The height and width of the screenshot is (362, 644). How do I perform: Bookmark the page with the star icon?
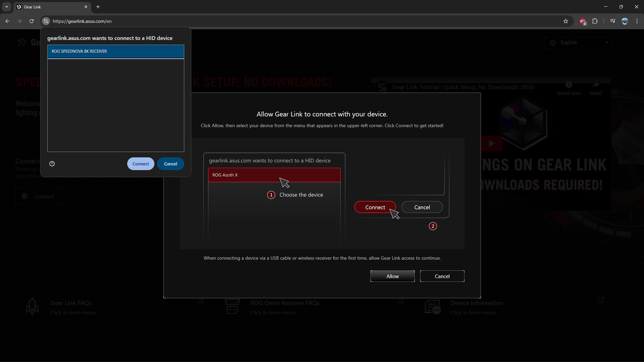click(x=566, y=21)
